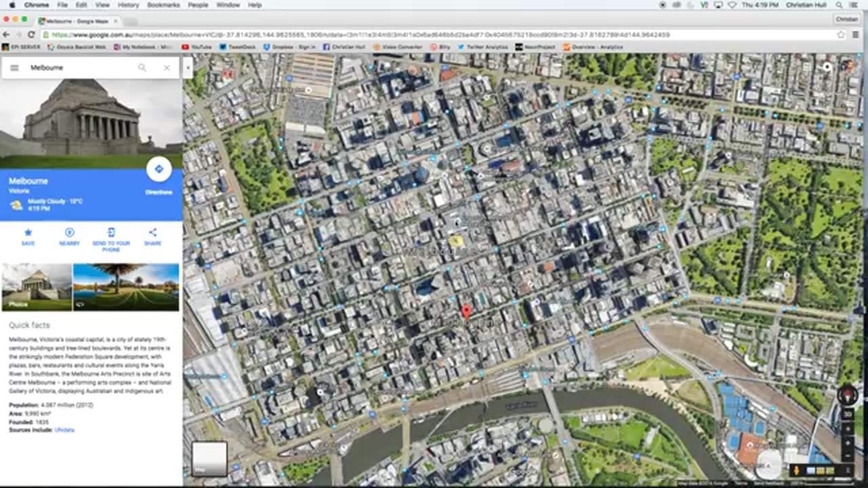Open the Christian Hull Facebook bookmark

coord(344,47)
